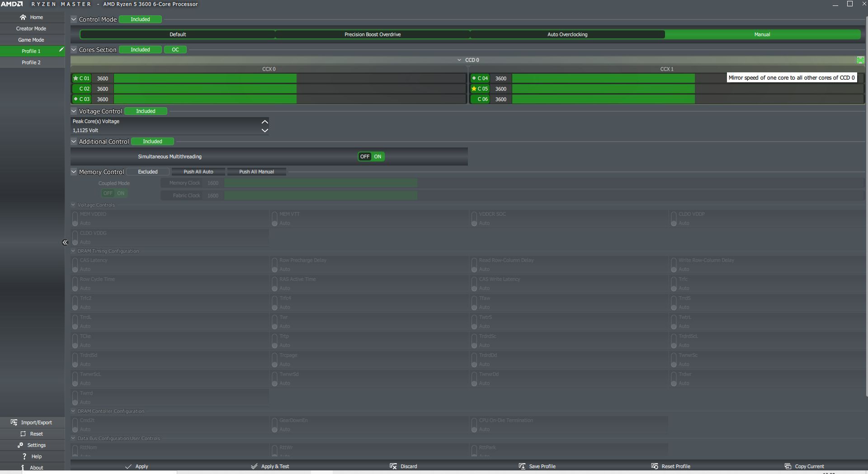868x474 pixels.
Task: Click the Home icon in sidebar
Action: click(23, 17)
